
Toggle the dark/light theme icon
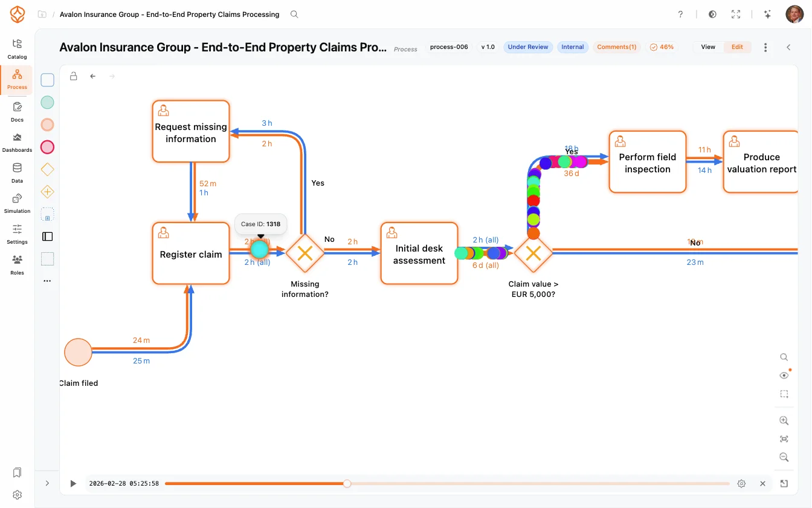click(x=712, y=15)
